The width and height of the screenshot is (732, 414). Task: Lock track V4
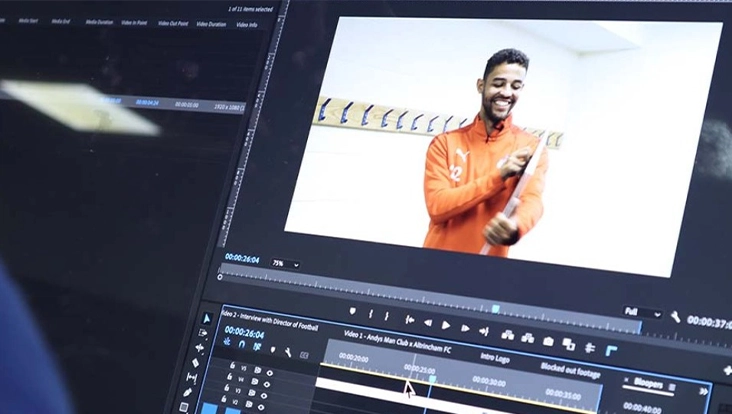229,376
